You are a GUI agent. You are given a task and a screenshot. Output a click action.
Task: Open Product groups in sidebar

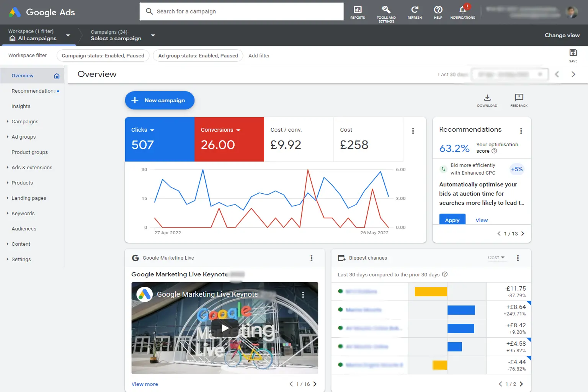point(30,152)
